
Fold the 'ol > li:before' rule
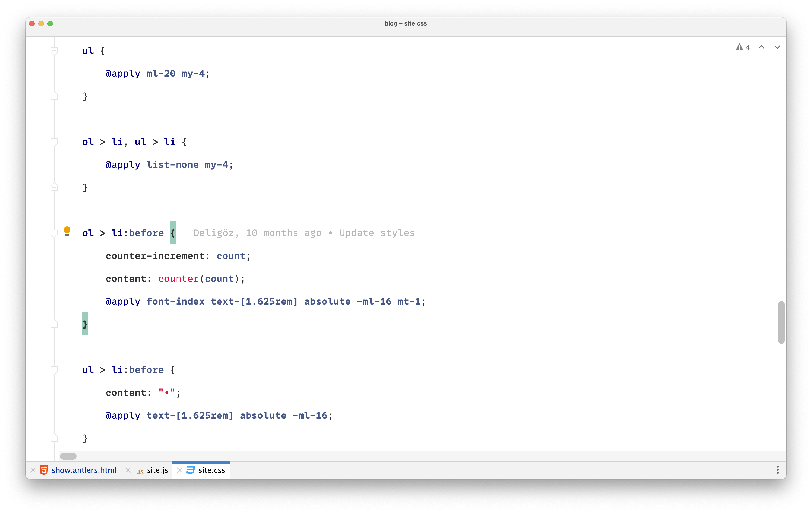click(x=54, y=233)
